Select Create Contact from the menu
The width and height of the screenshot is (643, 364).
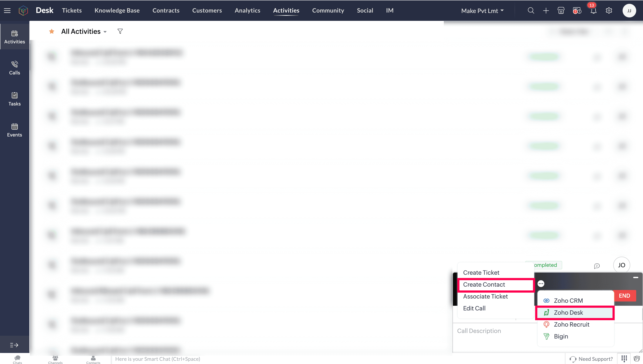click(x=484, y=284)
